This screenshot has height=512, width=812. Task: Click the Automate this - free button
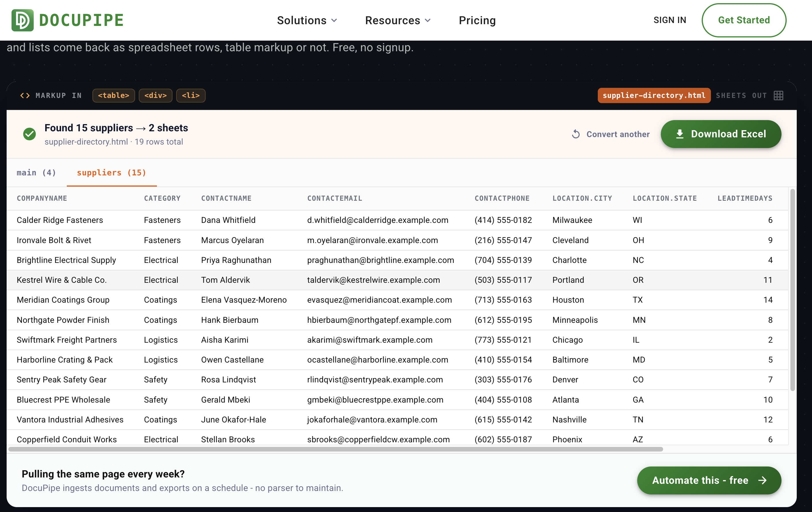pos(709,480)
